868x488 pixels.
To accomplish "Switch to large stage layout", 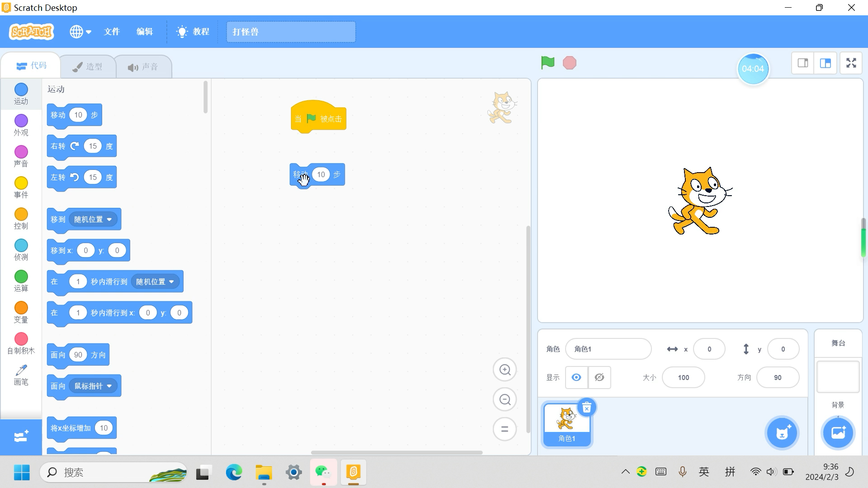I will tap(826, 63).
